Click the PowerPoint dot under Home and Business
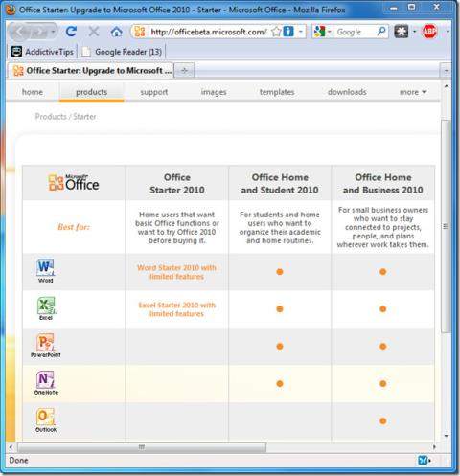 tap(383, 347)
